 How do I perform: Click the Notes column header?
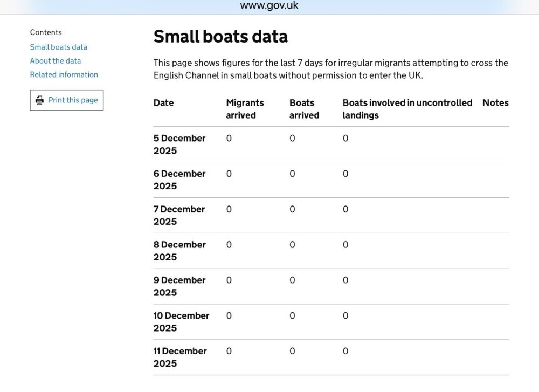495,102
